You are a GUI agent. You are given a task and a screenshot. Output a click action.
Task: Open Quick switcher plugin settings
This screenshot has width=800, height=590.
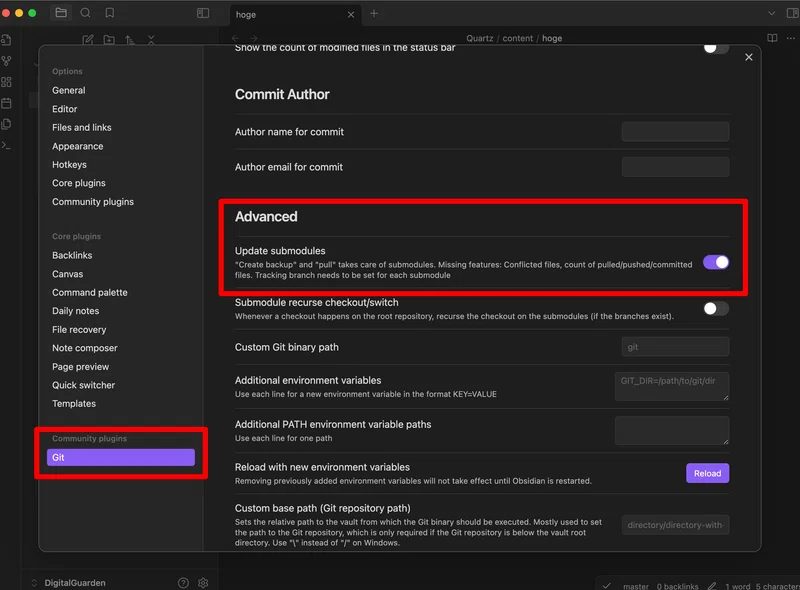pos(83,385)
